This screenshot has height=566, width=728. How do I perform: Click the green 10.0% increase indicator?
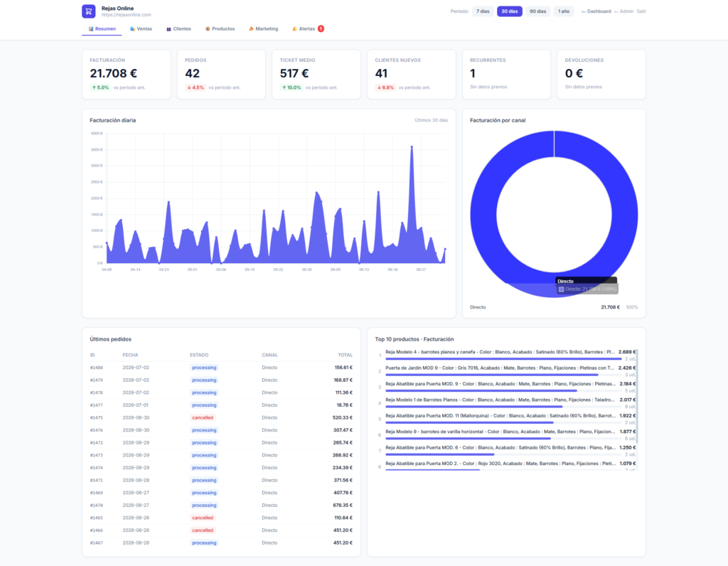(x=291, y=87)
